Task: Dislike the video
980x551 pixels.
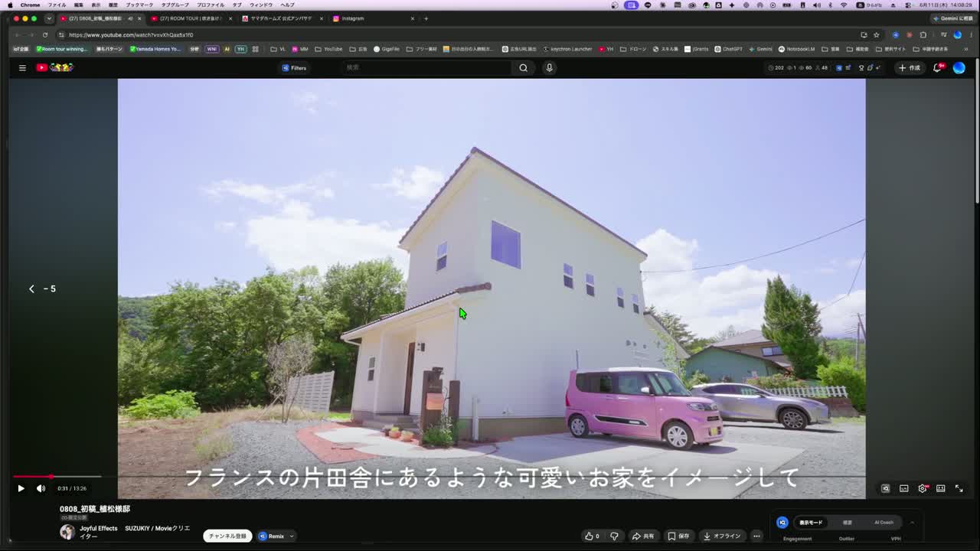Action: tap(614, 536)
